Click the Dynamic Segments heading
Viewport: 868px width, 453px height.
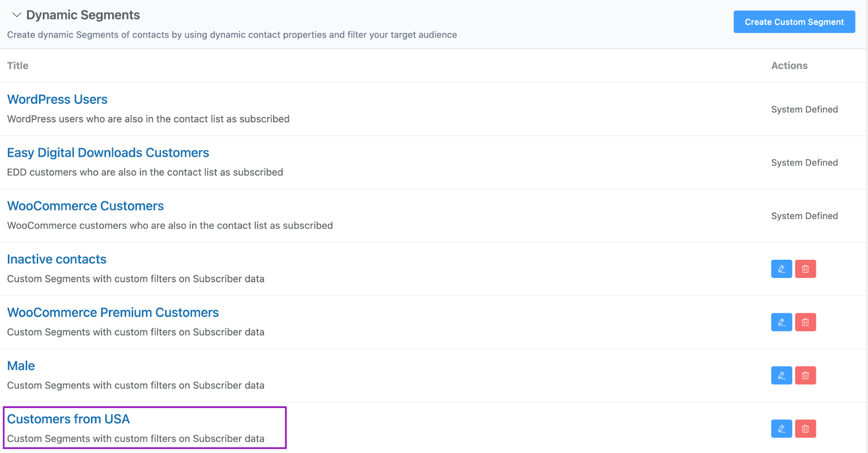pyautogui.click(x=83, y=15)
